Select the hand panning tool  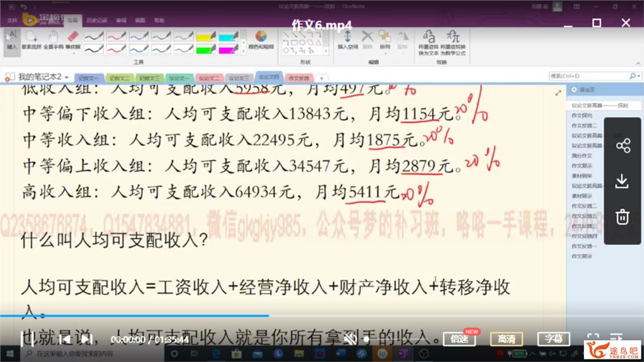pos(53,41)
